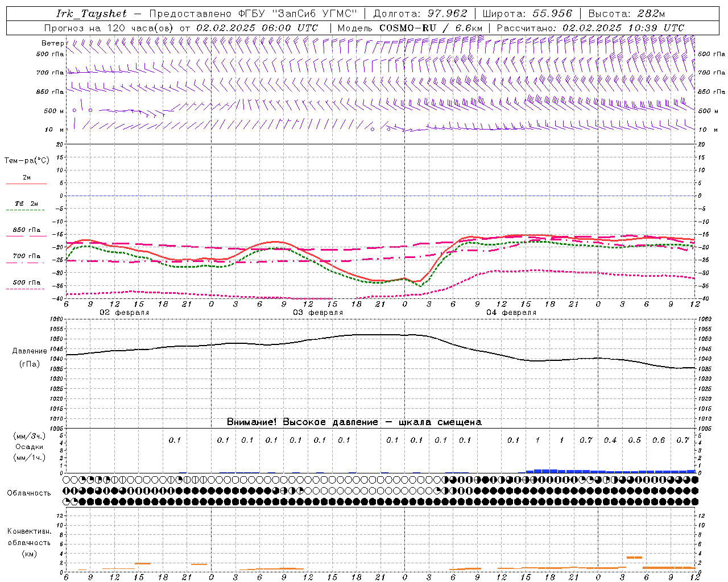Click the Рассчитано: 02.02.2025 10:39 UTC timestamp
The width and height of the screenshot is (728, 582).
point(590,28)
